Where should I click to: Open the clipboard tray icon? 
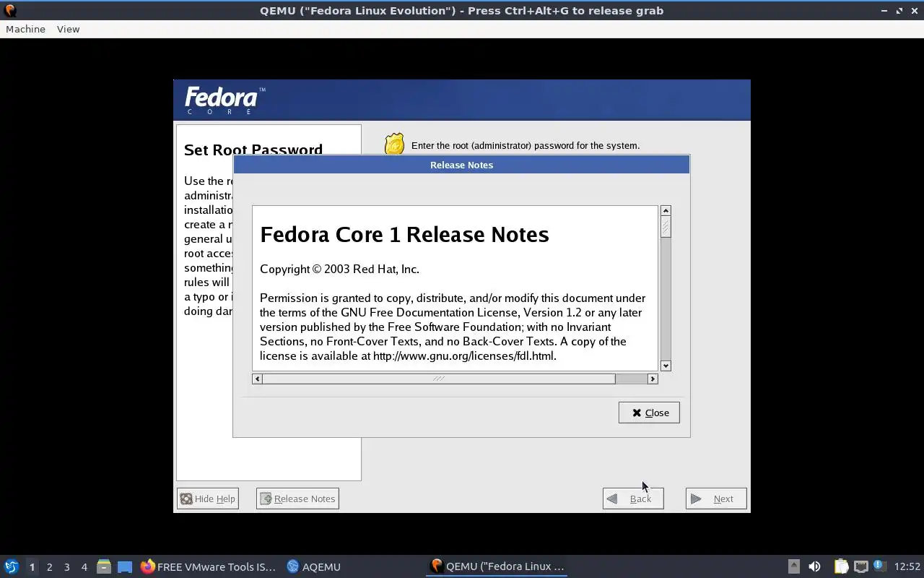[x=841, y=566]
